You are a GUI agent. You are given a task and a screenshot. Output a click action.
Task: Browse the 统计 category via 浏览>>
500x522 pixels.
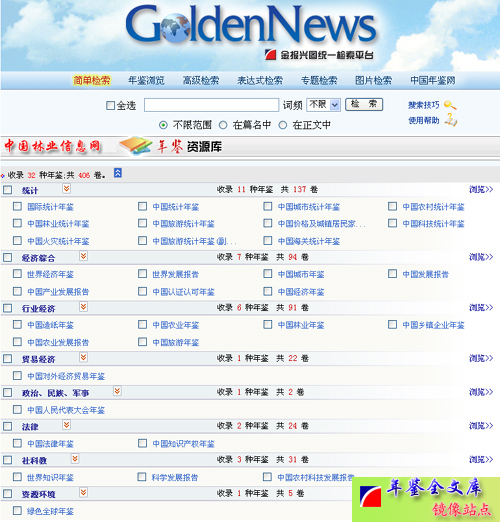(481, 189)
